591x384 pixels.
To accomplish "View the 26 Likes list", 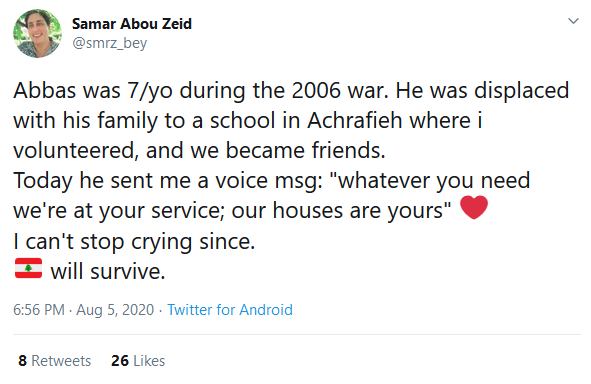I will (138, 361).
